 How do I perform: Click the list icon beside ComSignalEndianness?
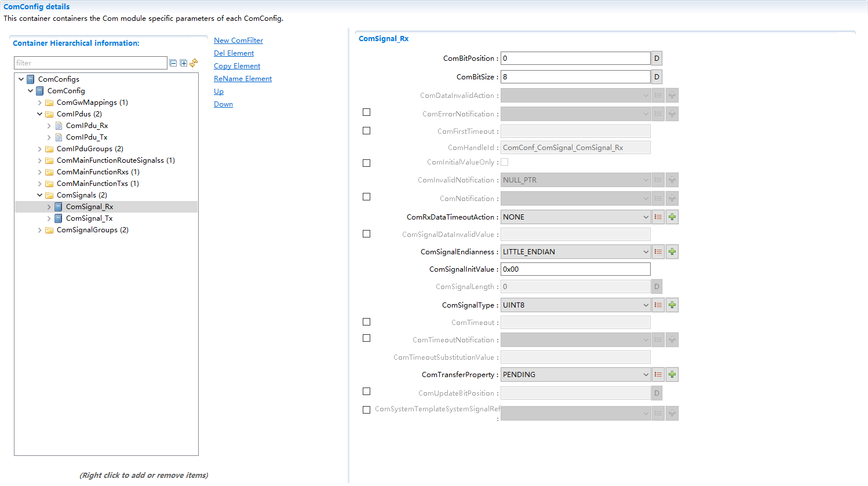pos(658,252)
